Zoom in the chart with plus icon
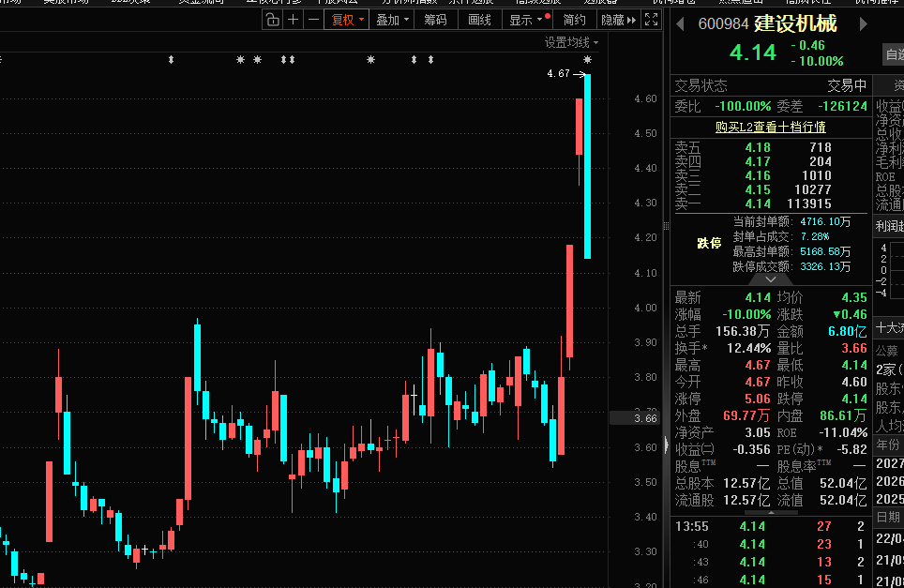Screen dimensions: 904x588 pyautogui.click(x=294, y=20)
